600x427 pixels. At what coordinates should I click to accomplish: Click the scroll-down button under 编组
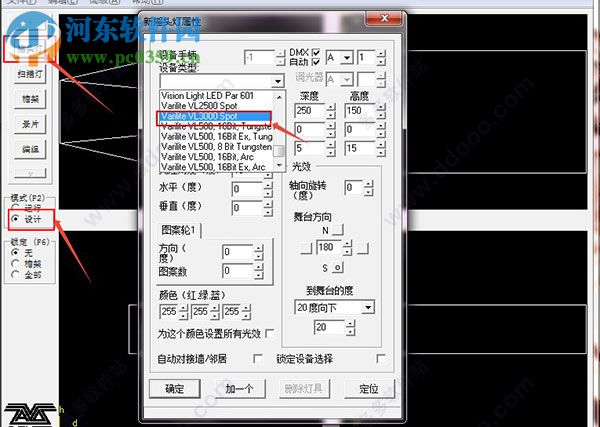point(30,173)
